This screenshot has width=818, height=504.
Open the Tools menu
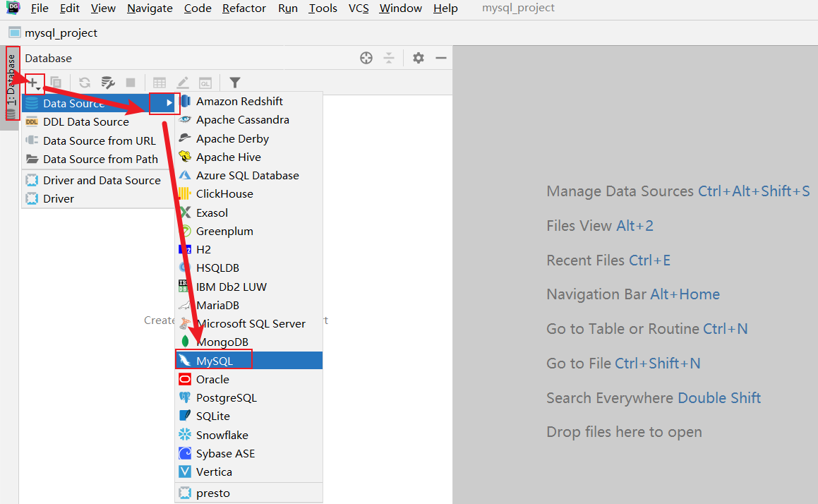coord(323,8)
